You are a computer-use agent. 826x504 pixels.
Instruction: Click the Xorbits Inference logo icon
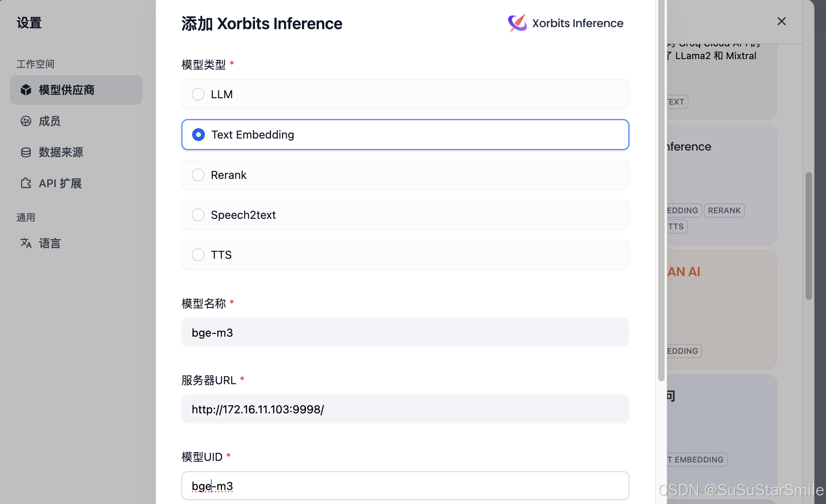pos(517,23)
